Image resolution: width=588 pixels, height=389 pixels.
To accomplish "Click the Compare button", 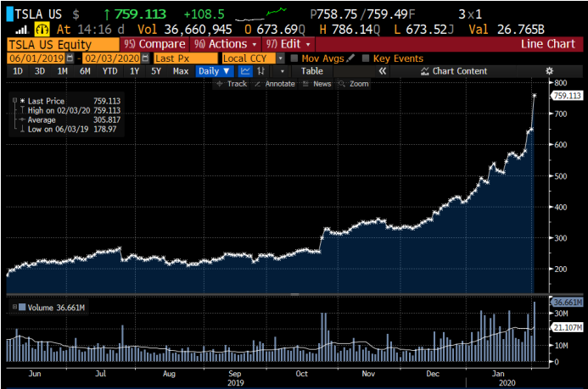I will pyautogui.click(x=154, y=44).
